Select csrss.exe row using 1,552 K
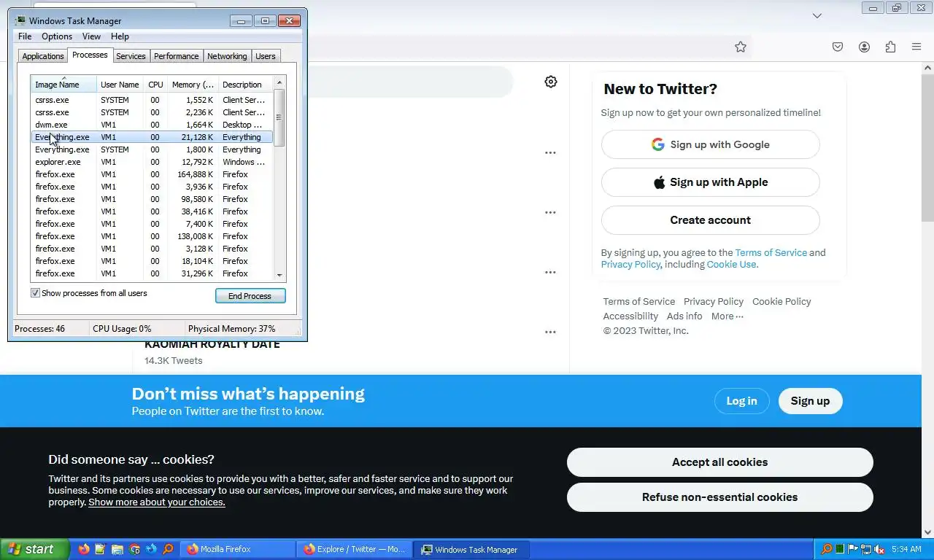 pyautogui.click(x=152, y=100)
